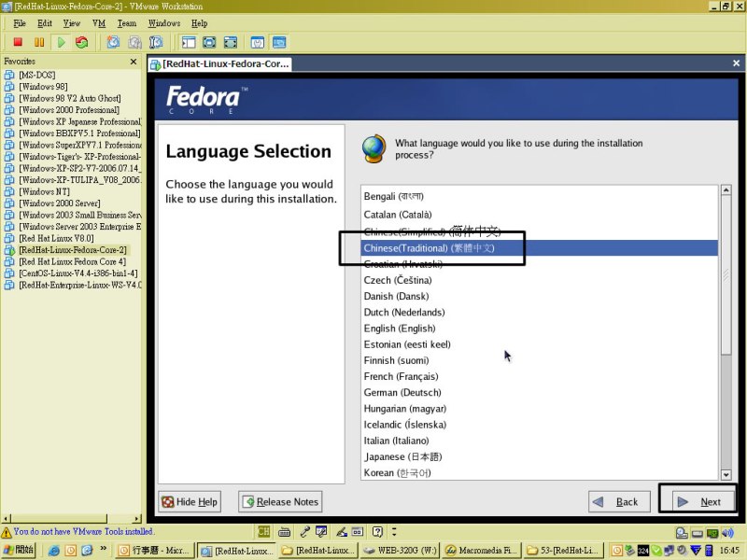Viewport: 747px width, 560px height.
Task: Select Chinese(Traditional) language row
Action: click(x=540, y=248)
